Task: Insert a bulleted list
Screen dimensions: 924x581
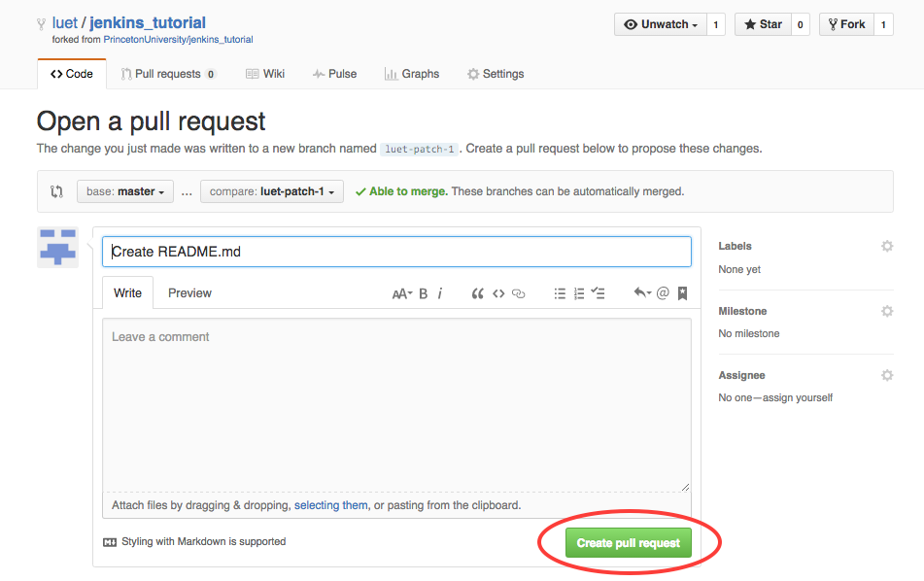Action: pyautogui.click(x=560, y=293)
